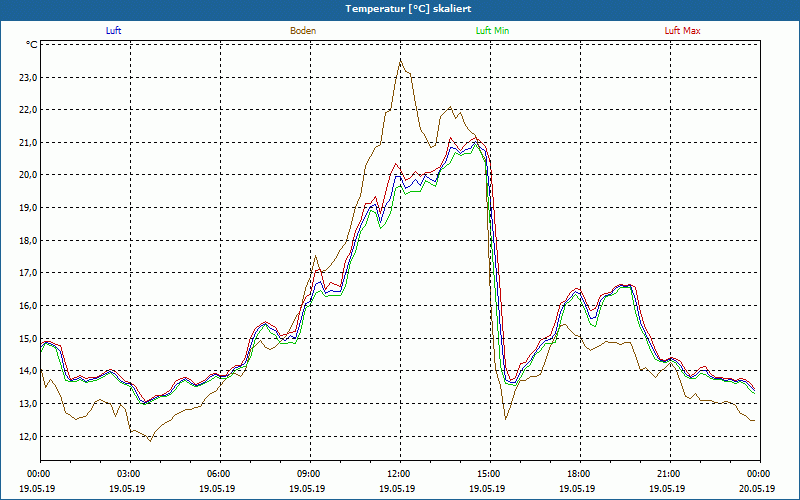The height and width of the screenshot is (500, 800).
Task: Click the 'Luft' legend label
Action: pyautogui.click(x=113, y=31)
